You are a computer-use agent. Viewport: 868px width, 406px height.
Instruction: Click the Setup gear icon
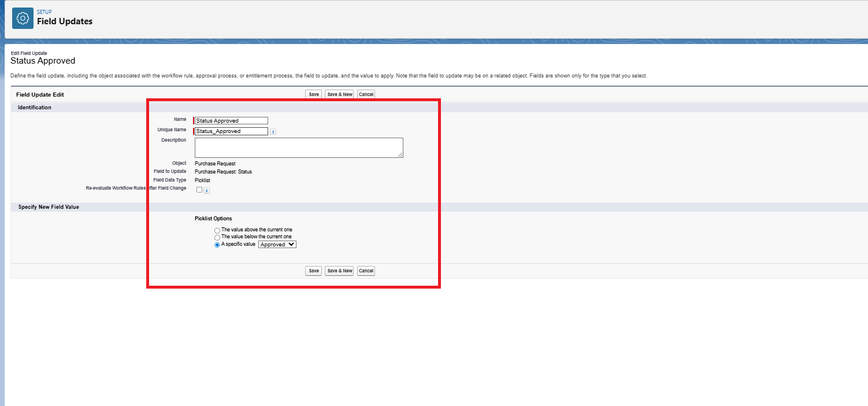tap(23, 19)
